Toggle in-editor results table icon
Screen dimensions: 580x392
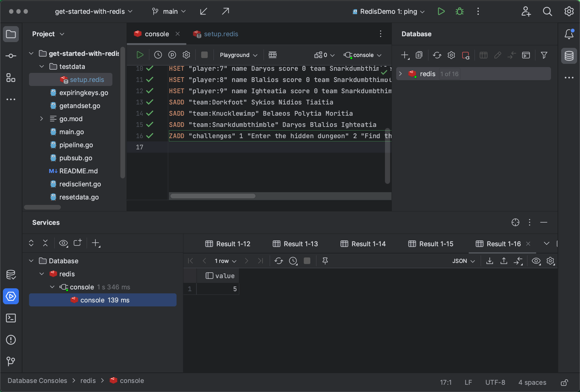click(273, 55)
